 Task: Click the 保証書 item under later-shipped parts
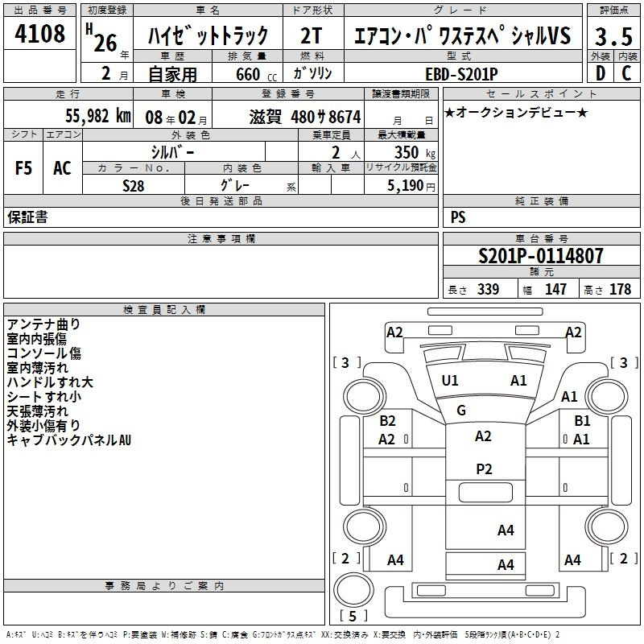click(x=27, y=217)
